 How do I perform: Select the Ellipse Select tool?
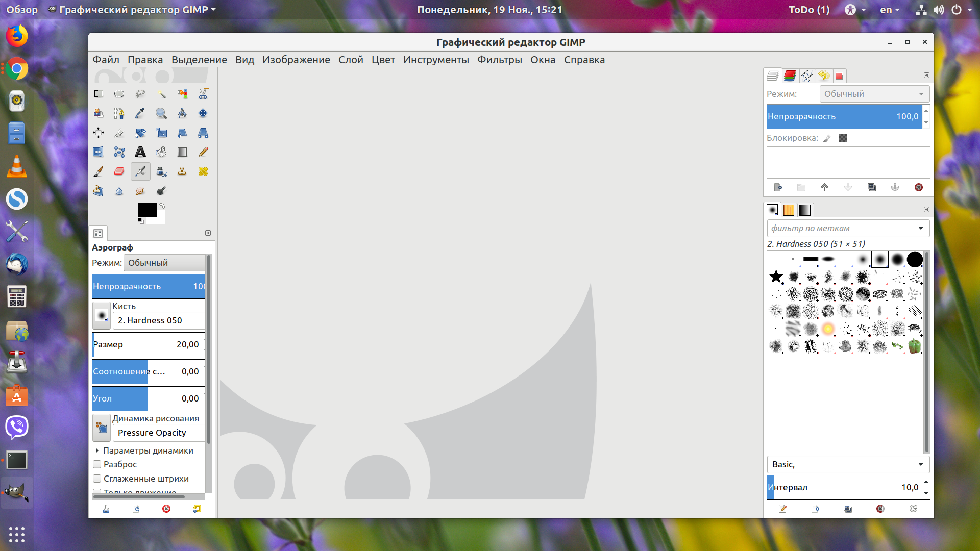[119, 94]
